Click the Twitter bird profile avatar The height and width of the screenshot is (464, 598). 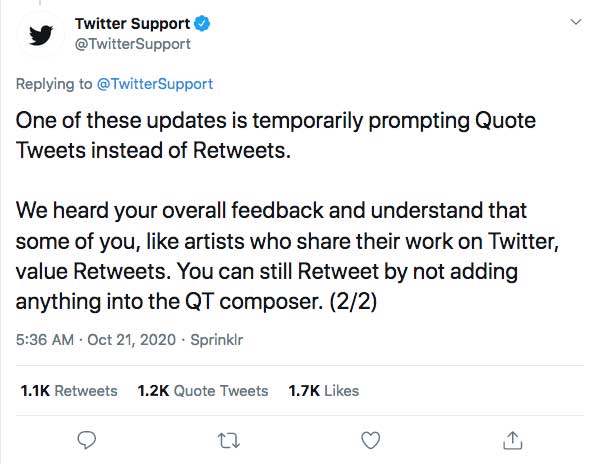pyautogui.click(x=41, y=35)
